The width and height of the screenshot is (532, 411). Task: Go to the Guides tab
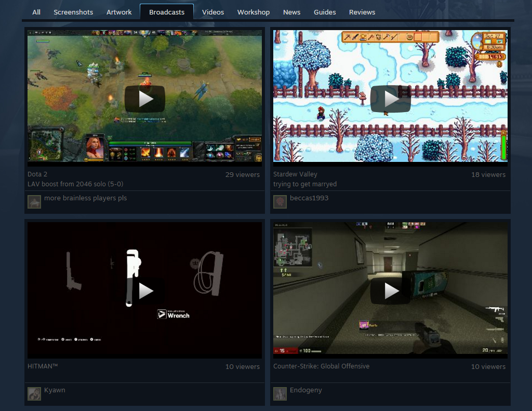point(325,12)
